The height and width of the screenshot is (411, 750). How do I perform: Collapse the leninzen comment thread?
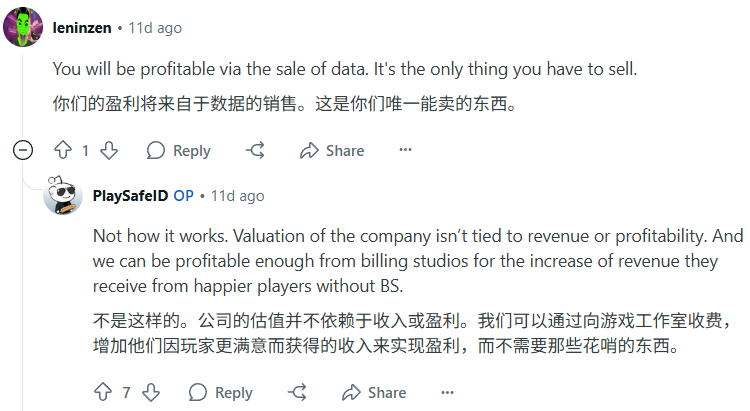click(23, 150)
